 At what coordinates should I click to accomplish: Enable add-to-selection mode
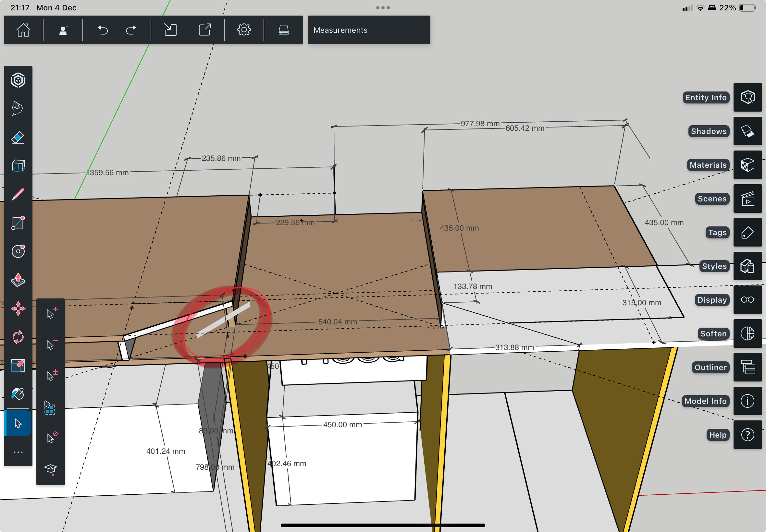tap(51, 313)
